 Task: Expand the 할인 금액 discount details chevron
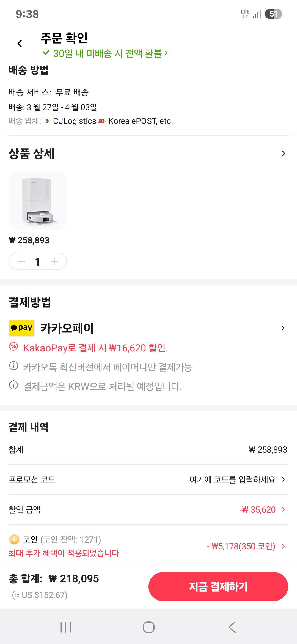283,509
